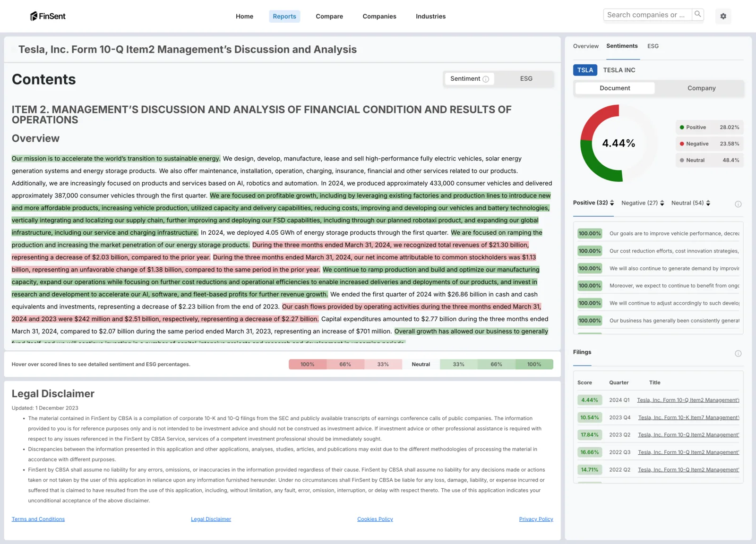Navigate to Industries
Screen dimensions: 756x544
click(x=430, y=17)
